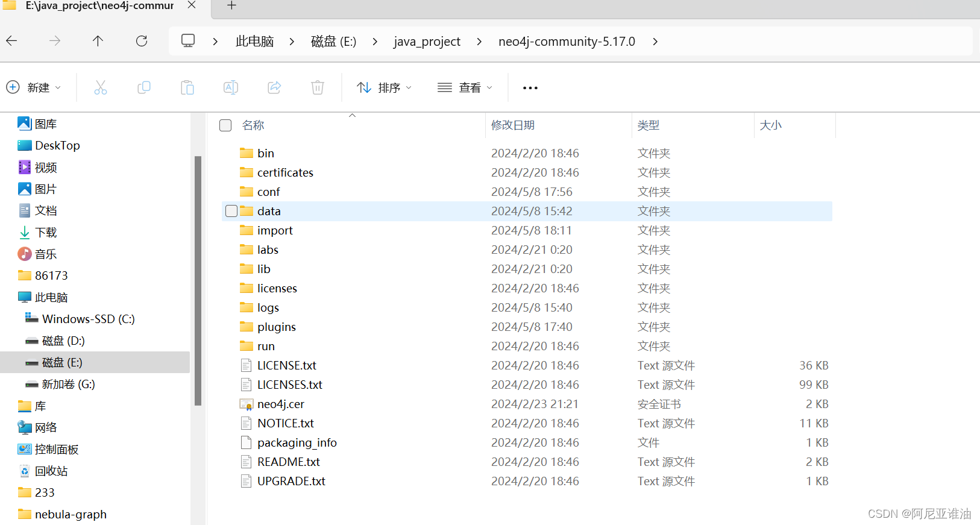Click the PC monitor icon in address bar
The width and height of the screenshot is (980, 525).
[188, 41]
